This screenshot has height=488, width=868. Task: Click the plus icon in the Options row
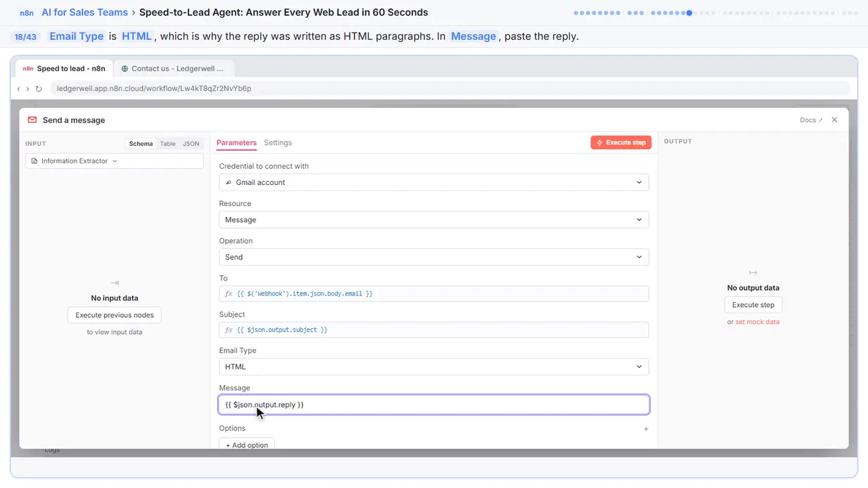[x=646, y=428]
